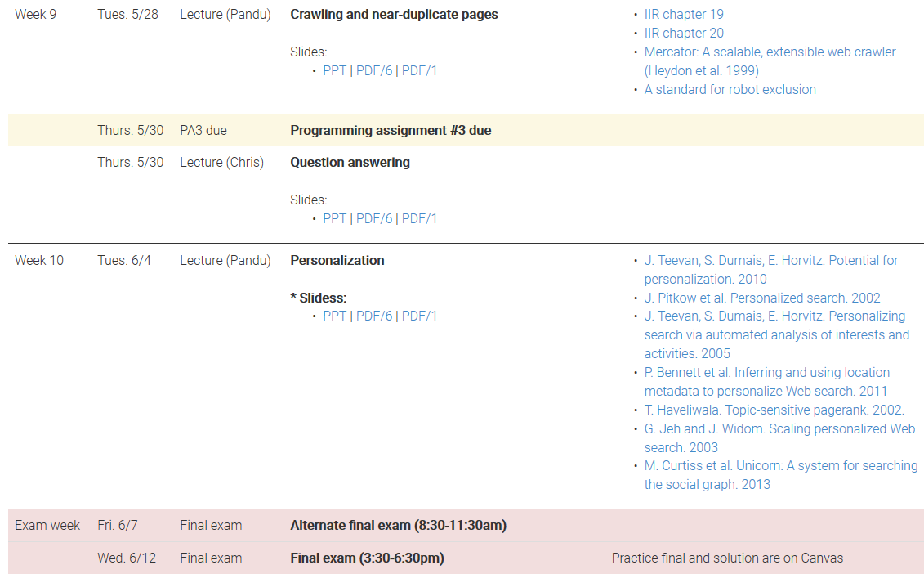Open the IIR chapter 20 reading
Image resolution: width=924 pixels, height=574 pixels.
point(684,33)
